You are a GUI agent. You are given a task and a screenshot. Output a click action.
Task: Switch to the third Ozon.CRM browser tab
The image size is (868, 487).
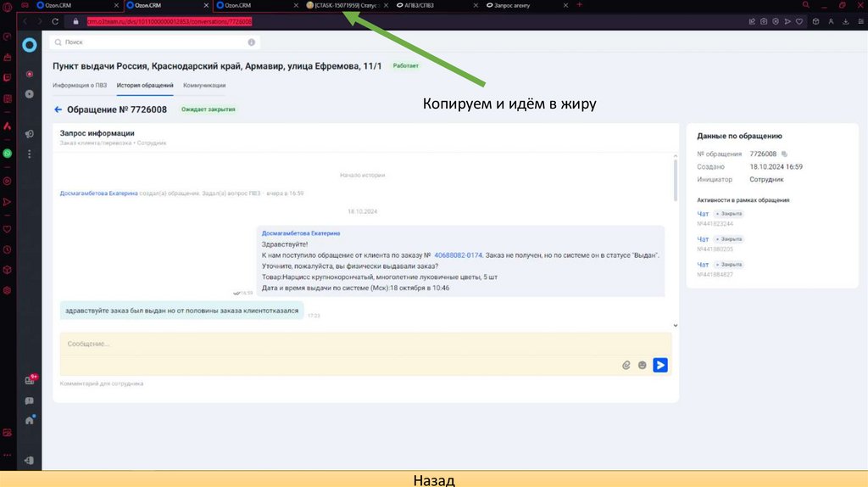258,5
